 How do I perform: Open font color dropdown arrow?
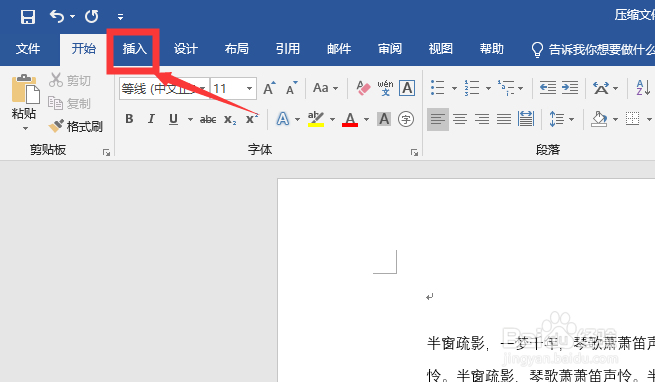tap(366, 120)
